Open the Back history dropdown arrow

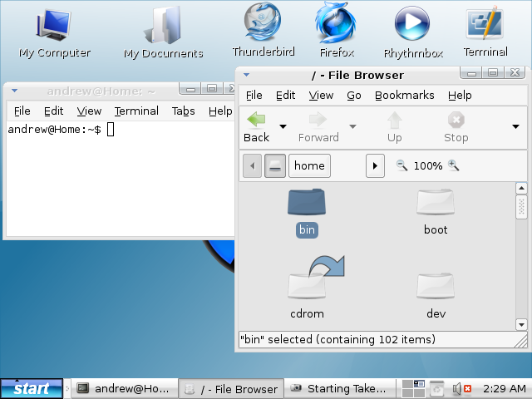(x=283, y=126)
